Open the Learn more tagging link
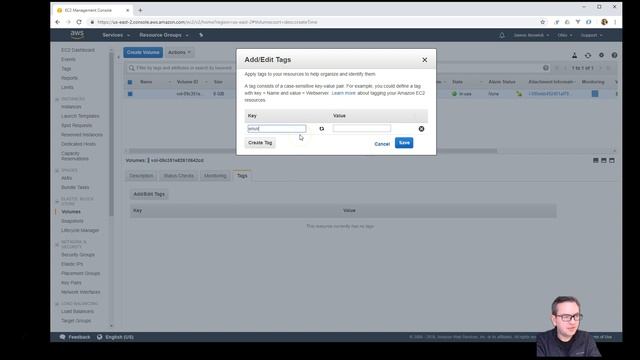Viewport: 640px width, 360px height. (344, 93)
